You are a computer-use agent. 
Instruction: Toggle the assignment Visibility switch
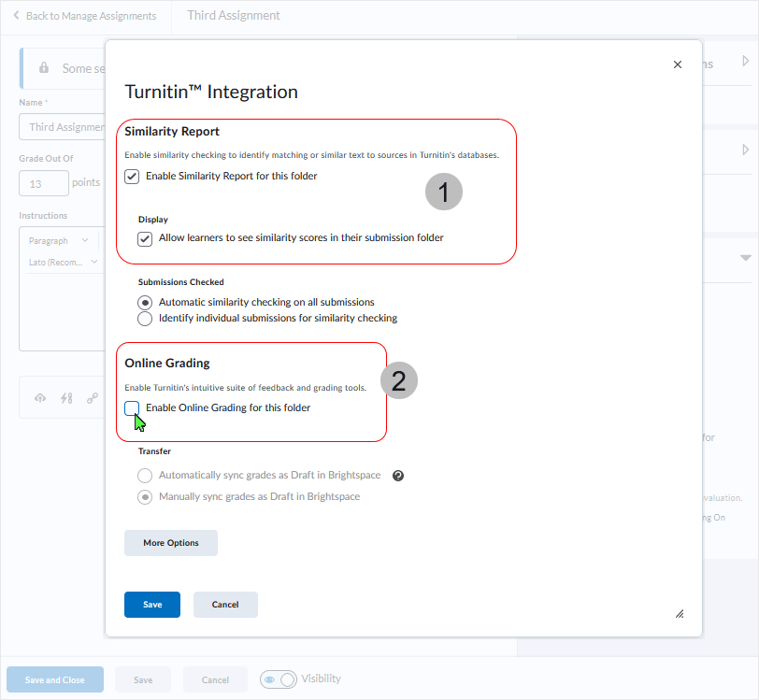coord(279,679)
